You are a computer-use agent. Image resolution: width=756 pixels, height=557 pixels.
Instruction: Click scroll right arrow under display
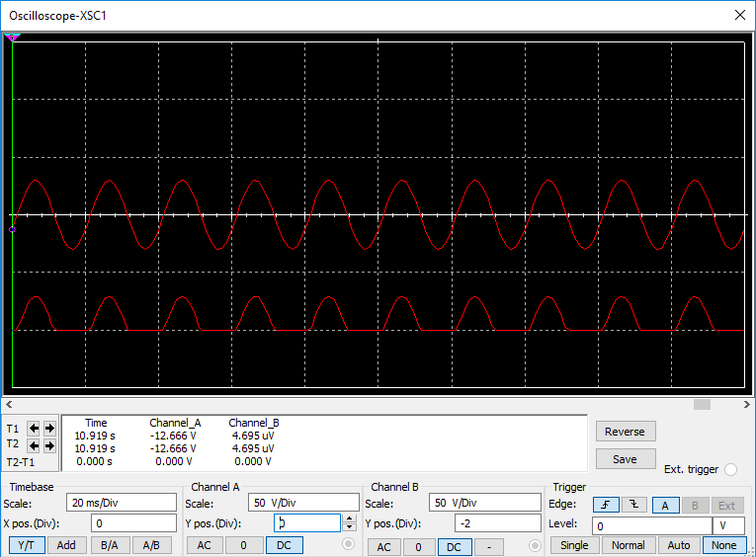click(x=747, y=404)
